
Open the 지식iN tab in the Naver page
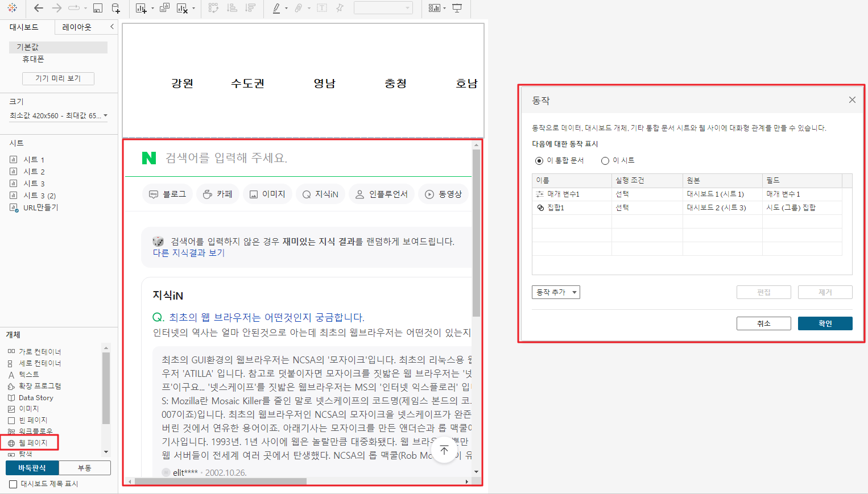click(321, 194)
